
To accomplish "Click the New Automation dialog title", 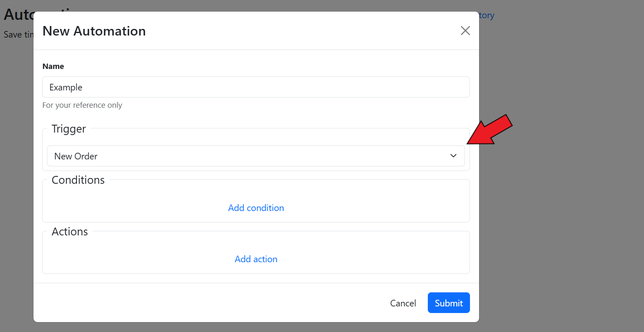I will tap(94, 31).
